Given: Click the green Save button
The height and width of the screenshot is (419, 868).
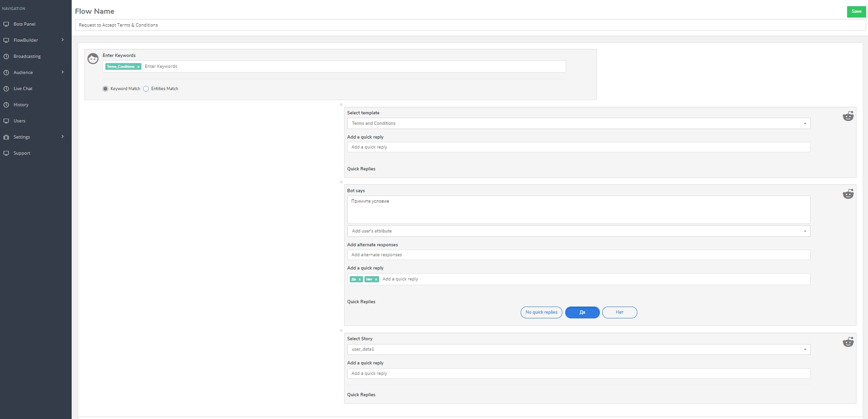Looking at the screenshot, I should [x=856, y=11].
